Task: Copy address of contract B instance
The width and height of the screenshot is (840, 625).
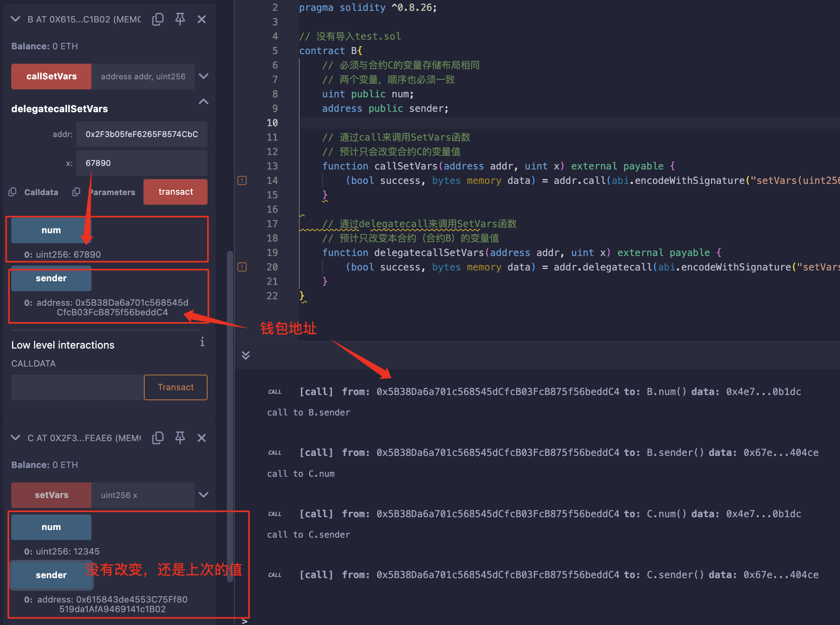Action: (x=158, y=19)
